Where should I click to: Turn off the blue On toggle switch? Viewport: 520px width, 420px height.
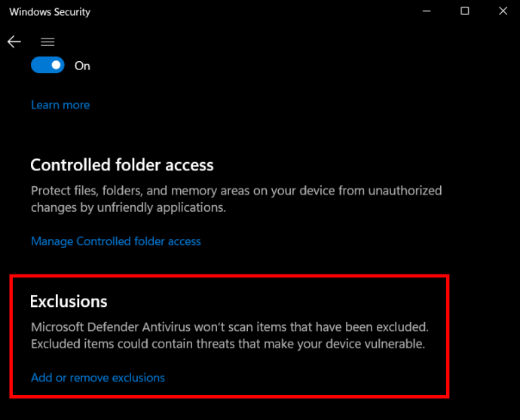point(47,66)
